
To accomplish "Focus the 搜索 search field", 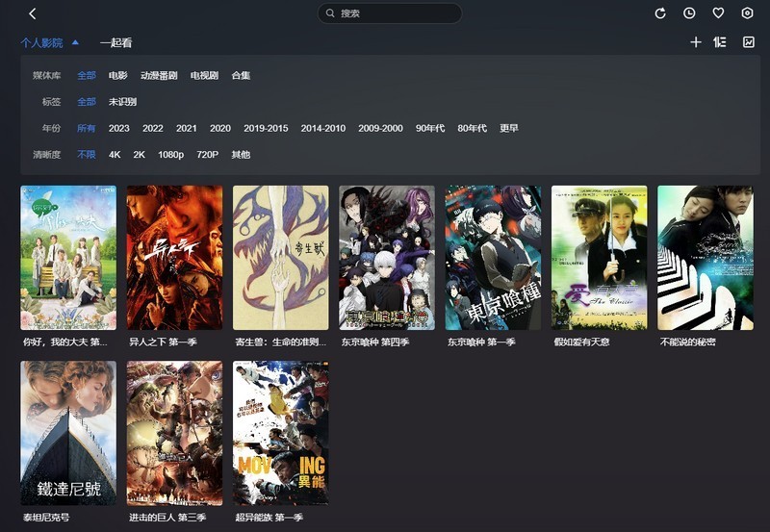I will [x=390, y=13].
